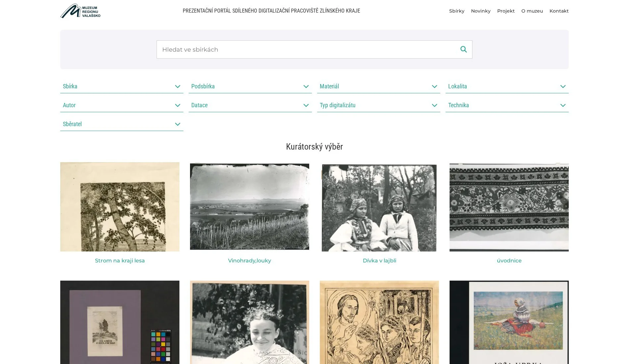
Task: Open the two girls in folk costume photo
Action: (379, 207)
